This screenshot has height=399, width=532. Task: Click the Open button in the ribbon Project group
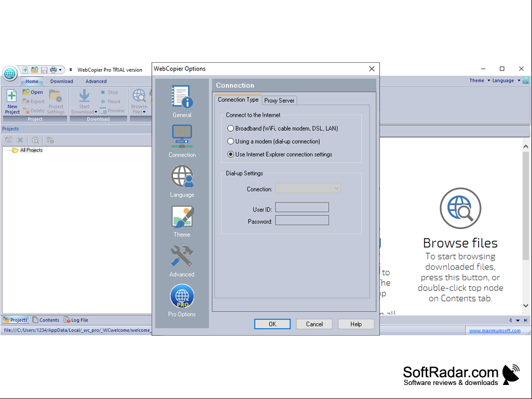point(33,92)
